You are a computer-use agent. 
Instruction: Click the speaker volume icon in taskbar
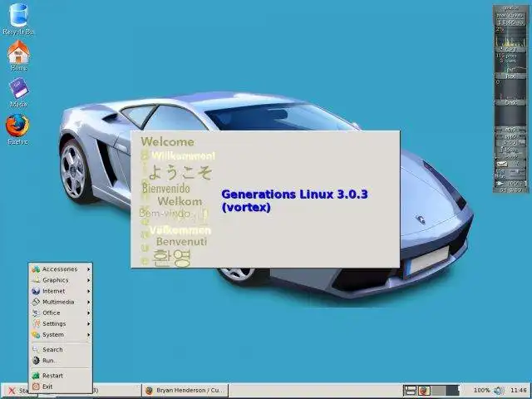(x=499, y=391)
